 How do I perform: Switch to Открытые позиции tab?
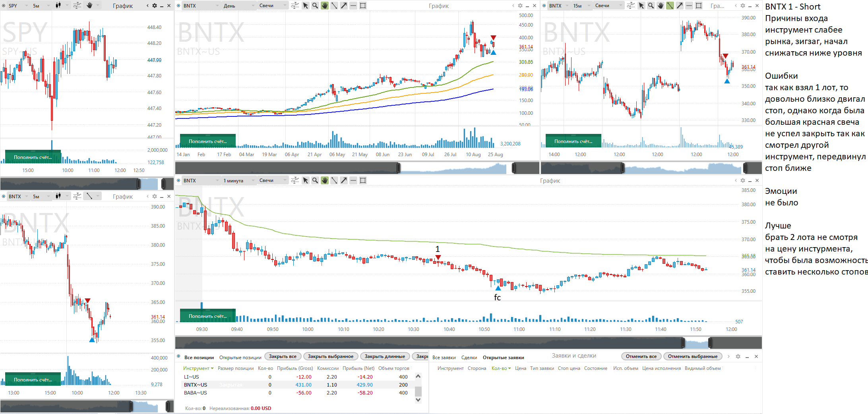[x=240, y=357]
